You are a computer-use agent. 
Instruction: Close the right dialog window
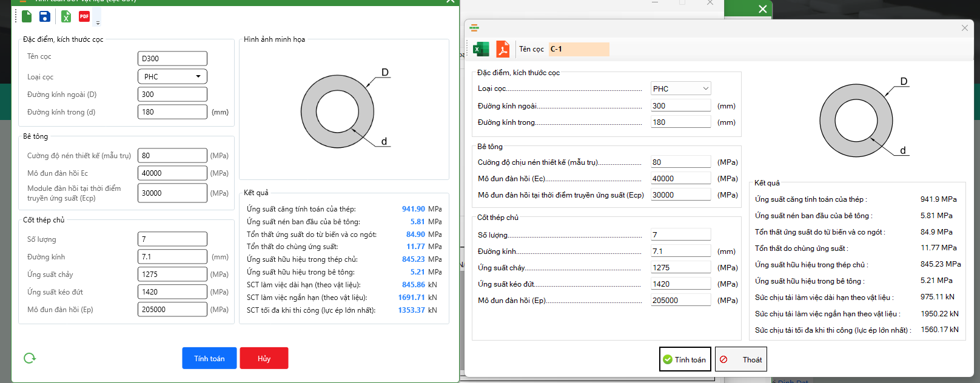pos(965,28)
